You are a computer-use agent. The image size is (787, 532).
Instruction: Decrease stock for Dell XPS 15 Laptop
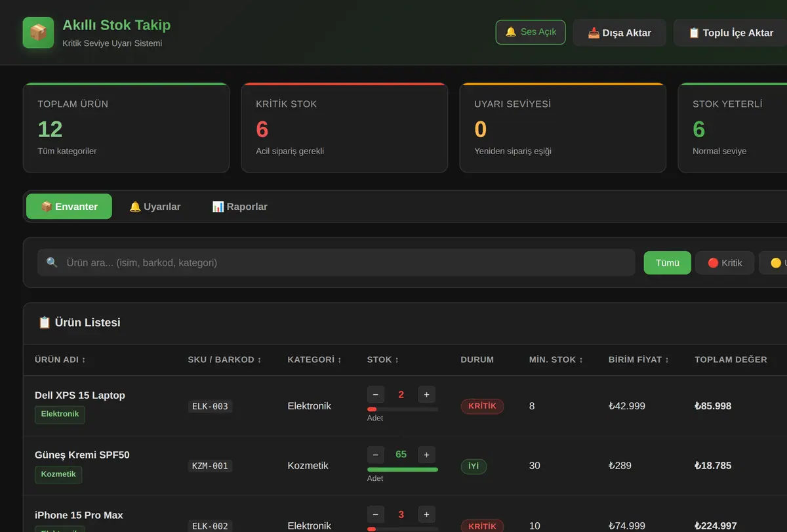pos(376,394)
